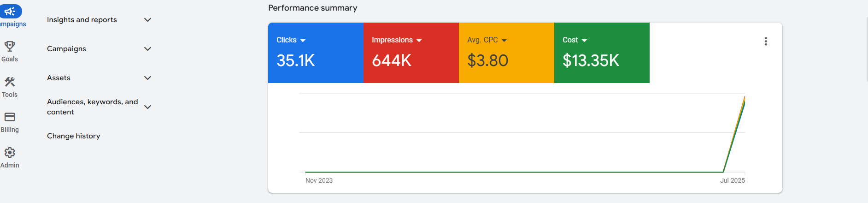Open the Billing card icon

(10, 117)
